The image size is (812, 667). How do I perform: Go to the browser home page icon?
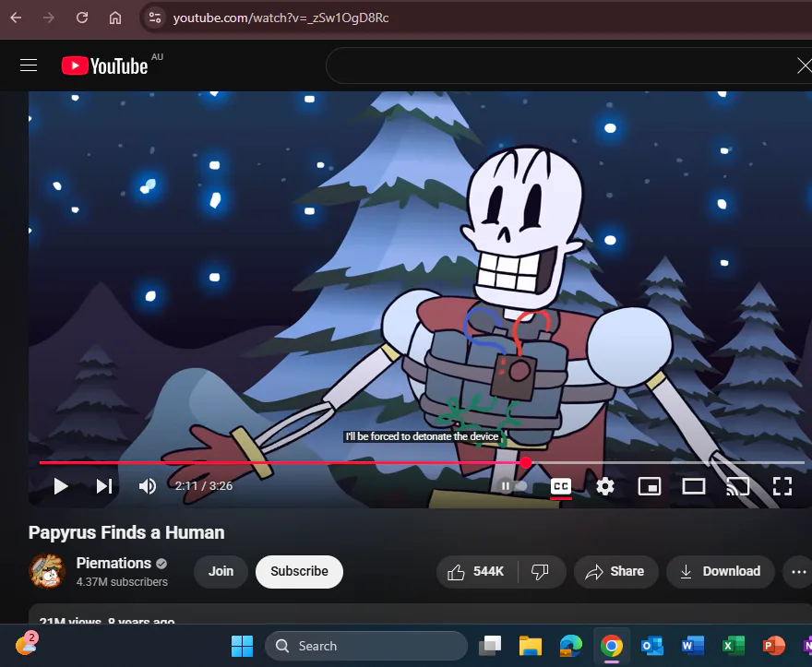115,18
